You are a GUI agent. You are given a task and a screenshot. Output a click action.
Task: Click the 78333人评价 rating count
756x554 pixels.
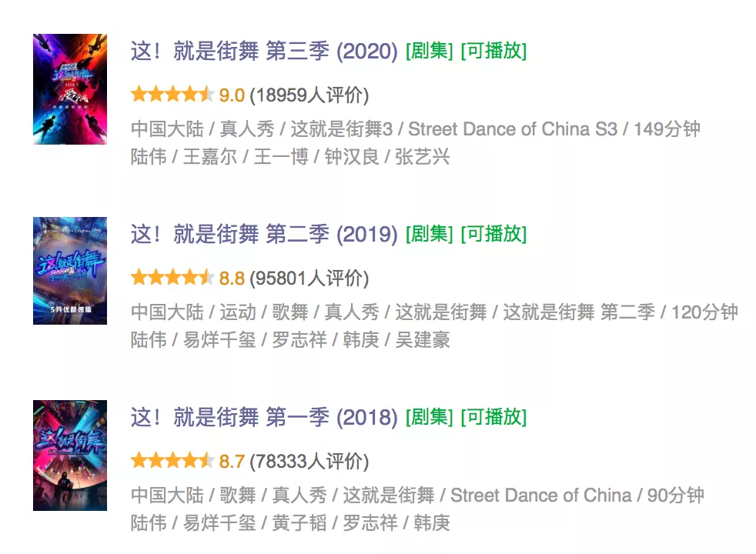[x=309, y=461]
